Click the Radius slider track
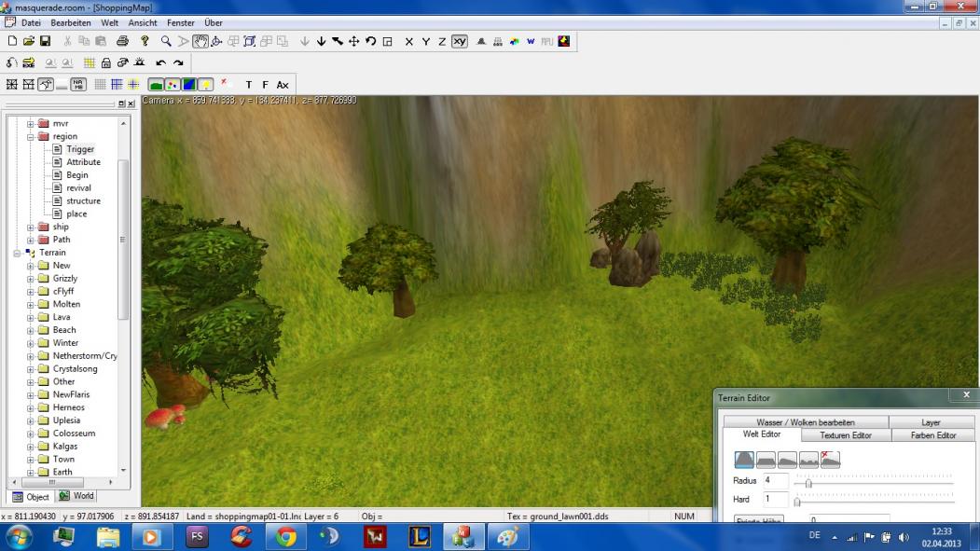 pos(872,483)
